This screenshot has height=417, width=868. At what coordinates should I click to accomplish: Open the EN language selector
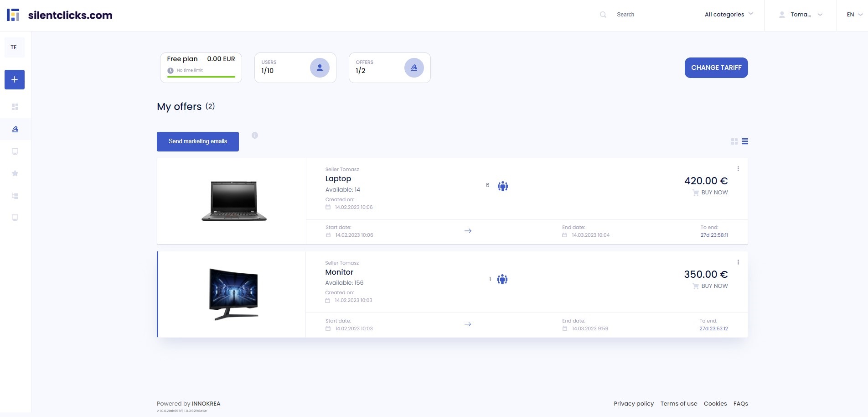[853, 14]
